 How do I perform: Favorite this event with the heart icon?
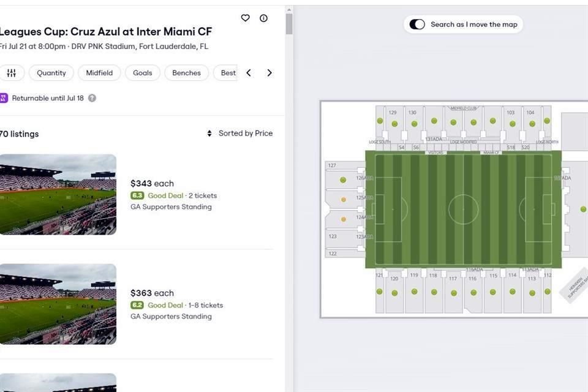tap(245, 18)
